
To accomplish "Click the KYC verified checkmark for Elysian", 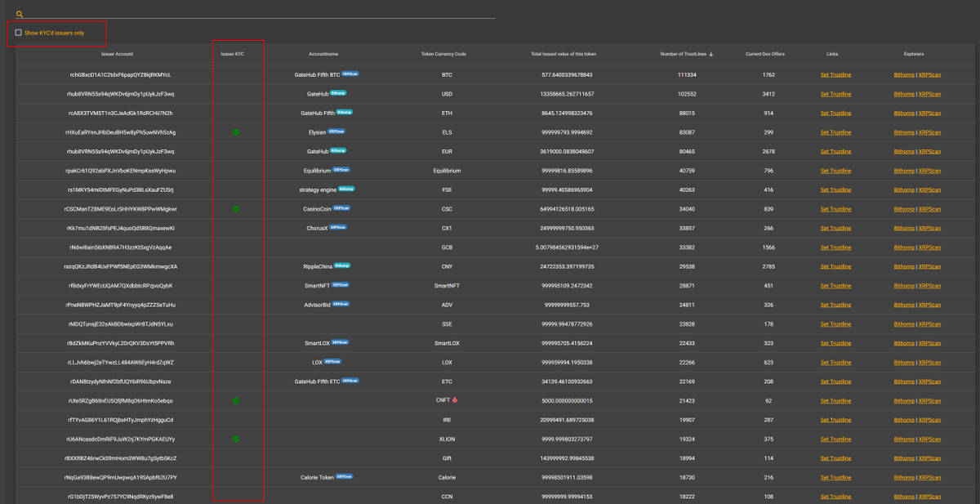I will pyautogui.click(x=235, y=132).
